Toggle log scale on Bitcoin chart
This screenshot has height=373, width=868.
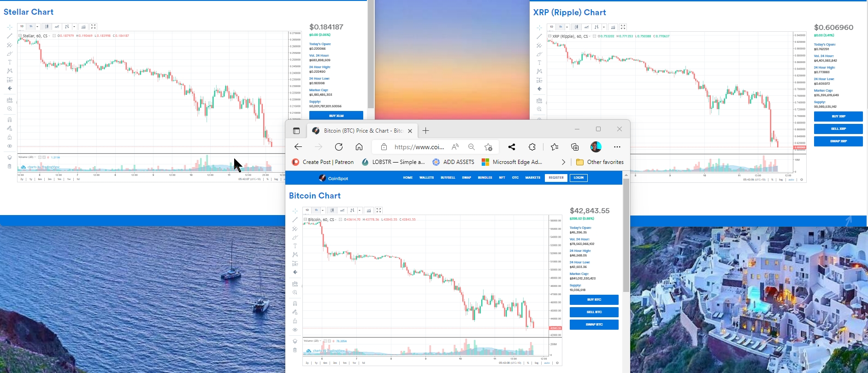[x=537, y=363]
